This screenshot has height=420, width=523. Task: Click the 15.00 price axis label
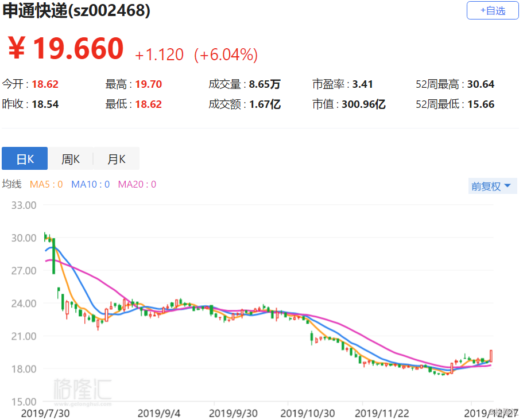click(24, 402)
